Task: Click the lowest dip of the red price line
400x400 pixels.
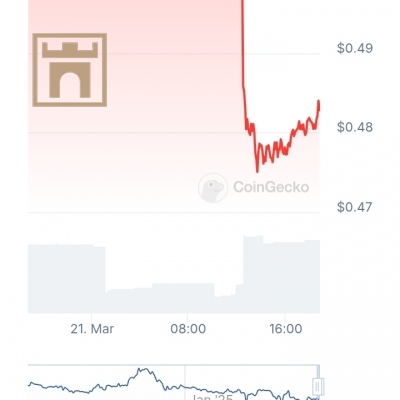Action: click(257, 172)
